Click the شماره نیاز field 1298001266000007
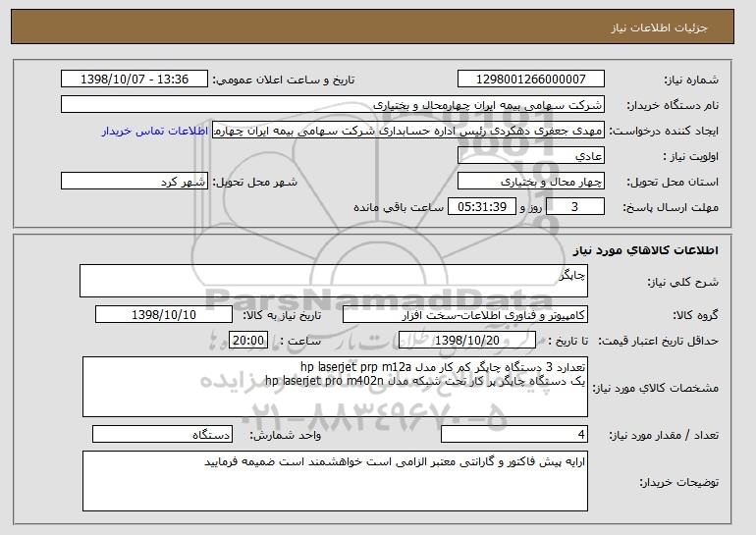Image resolution: width=756 pixels, height=535 pixels. click(x=531, y=80)
